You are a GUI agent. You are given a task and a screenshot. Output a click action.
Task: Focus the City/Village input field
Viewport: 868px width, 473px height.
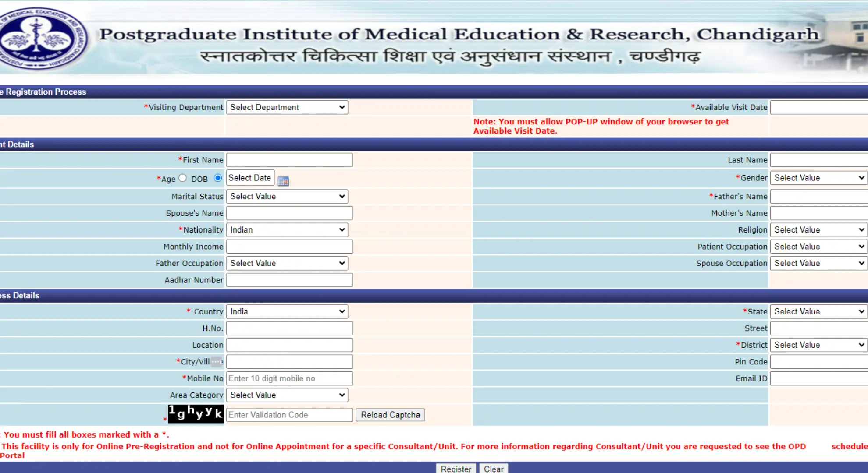[x=289, y=361]
